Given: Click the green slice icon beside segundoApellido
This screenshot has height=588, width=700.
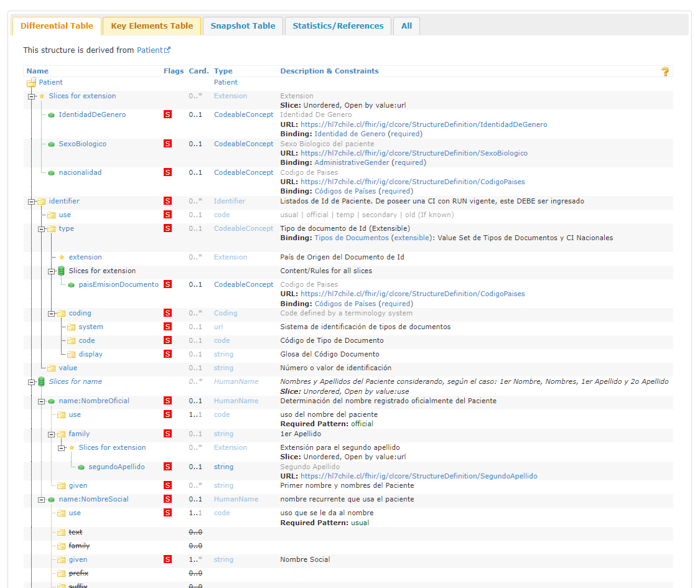Looking at the screenshot, I should pyautogui.click(x=82, y=467).
